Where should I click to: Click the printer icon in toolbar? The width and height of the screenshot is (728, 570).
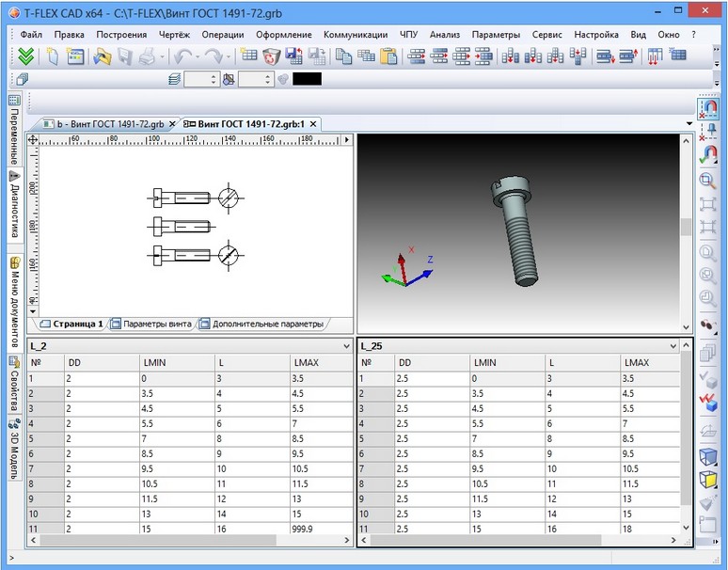point(149,56)
